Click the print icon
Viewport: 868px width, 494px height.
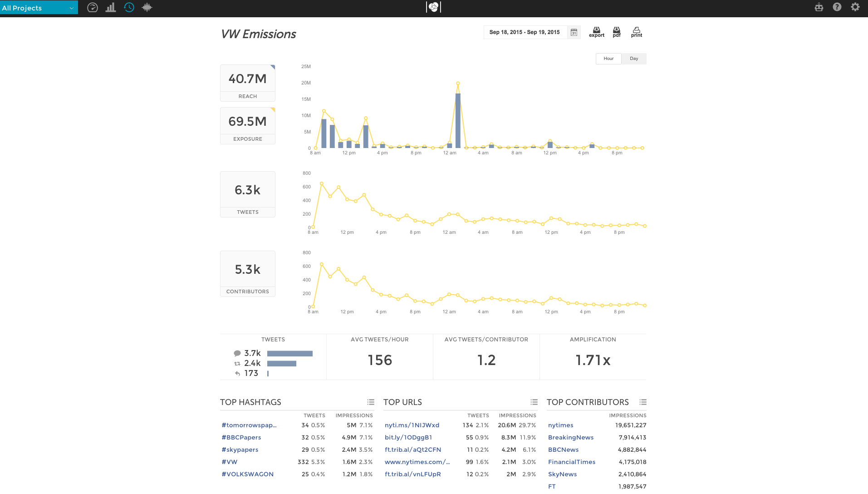coord(637,32)
